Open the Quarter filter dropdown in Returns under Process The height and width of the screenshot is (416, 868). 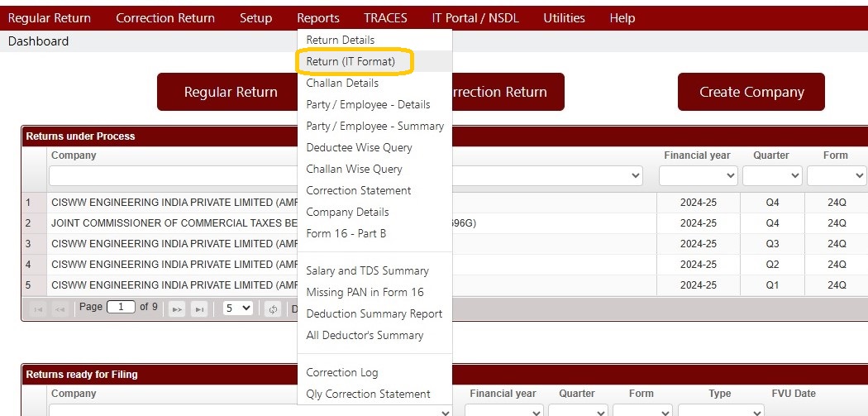772,175
